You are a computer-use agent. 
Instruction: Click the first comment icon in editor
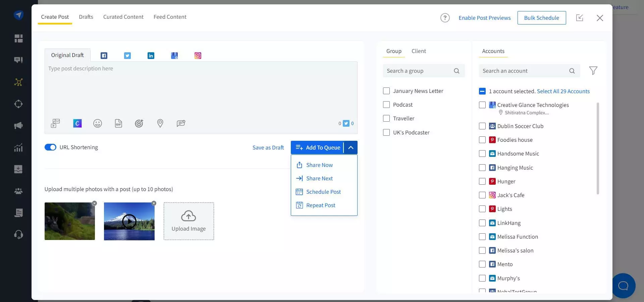point(181,123)
